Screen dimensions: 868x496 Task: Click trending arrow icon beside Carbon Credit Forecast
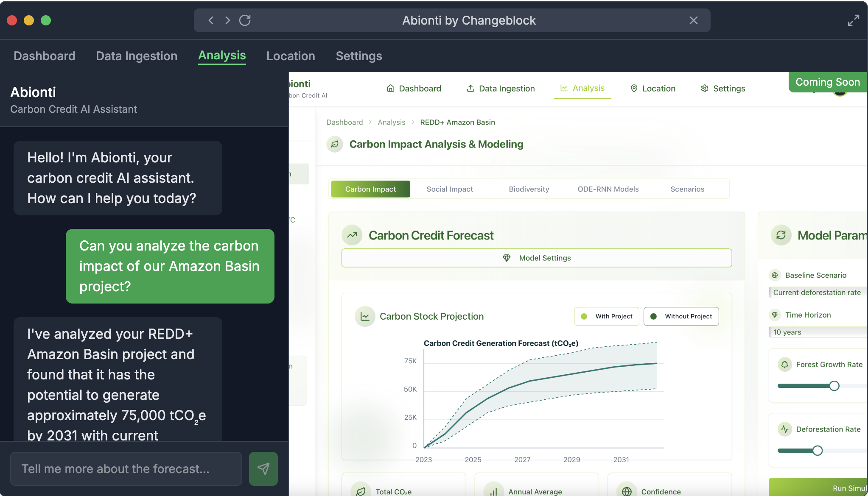pyautogui.click(x=352, y=235)
